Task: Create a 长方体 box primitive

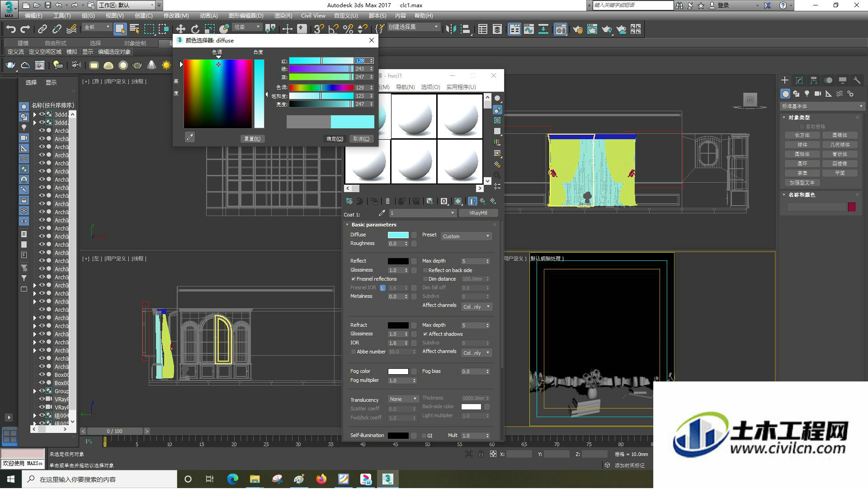Action: [802, 135]
